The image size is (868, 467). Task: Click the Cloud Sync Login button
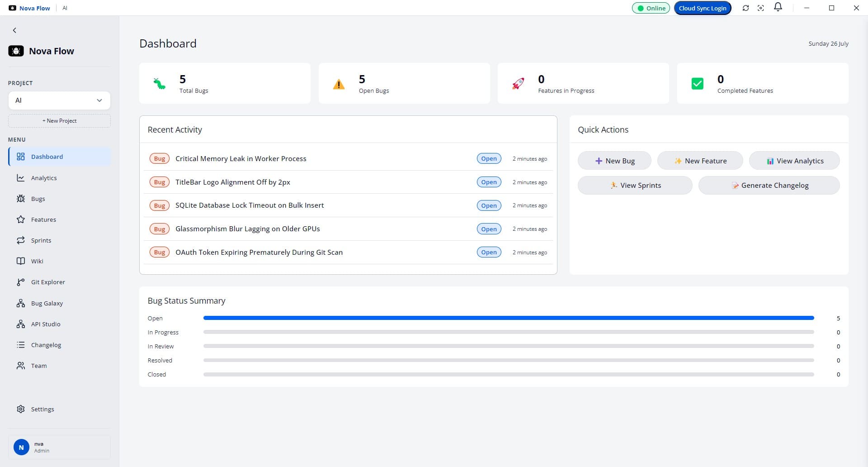703,8
